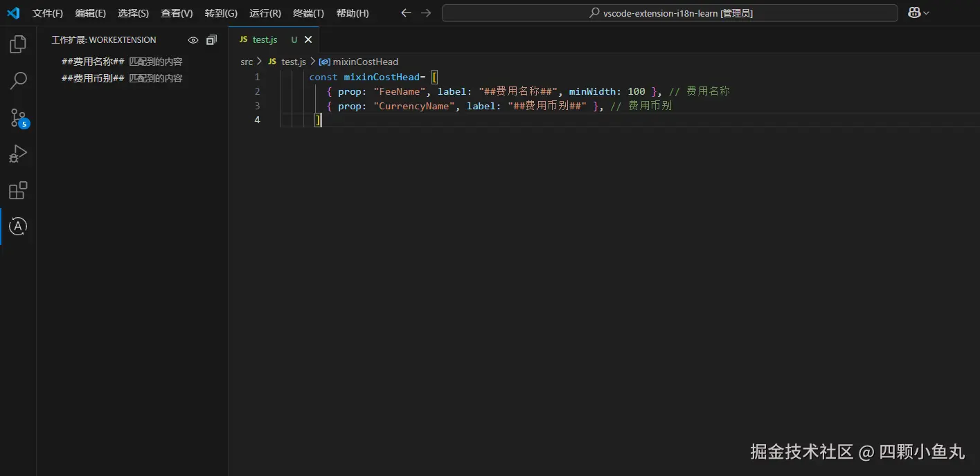The image size is (980, 476).
Task: Expand the Copilot dropdown arrow
Action: click(927, 13)
